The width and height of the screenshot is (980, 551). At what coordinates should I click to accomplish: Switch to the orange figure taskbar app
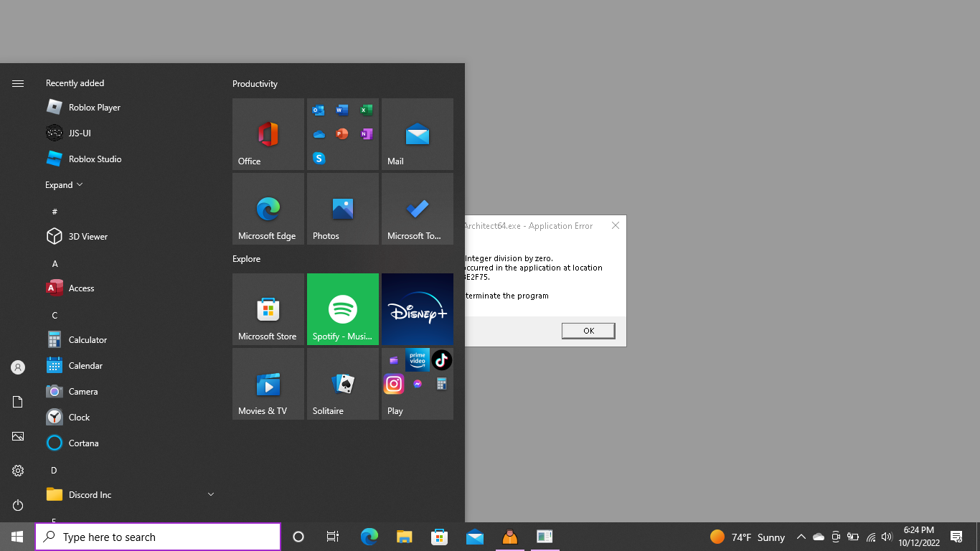(510, 537)
